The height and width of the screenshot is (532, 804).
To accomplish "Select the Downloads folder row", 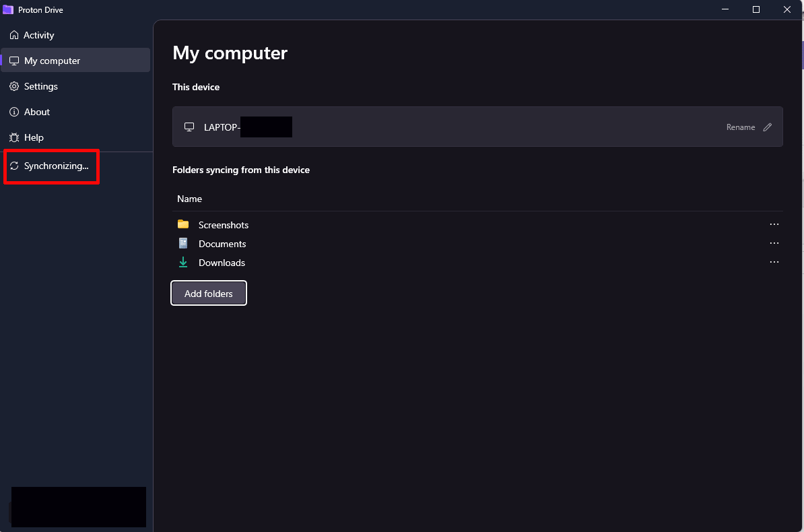I will pos(477,263).
